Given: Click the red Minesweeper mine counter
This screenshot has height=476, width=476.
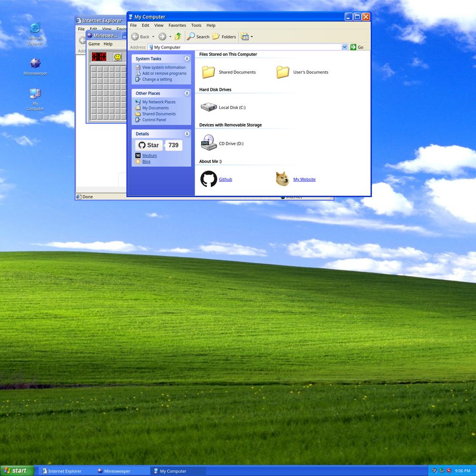Looking at the screenshot, I should pyautogui.click(x=99, y=57).
